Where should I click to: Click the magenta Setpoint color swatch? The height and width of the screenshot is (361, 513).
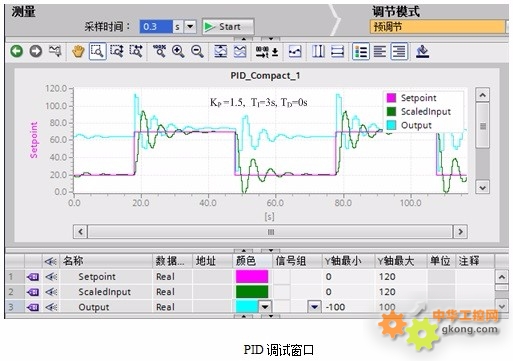[x=252, y=277]
